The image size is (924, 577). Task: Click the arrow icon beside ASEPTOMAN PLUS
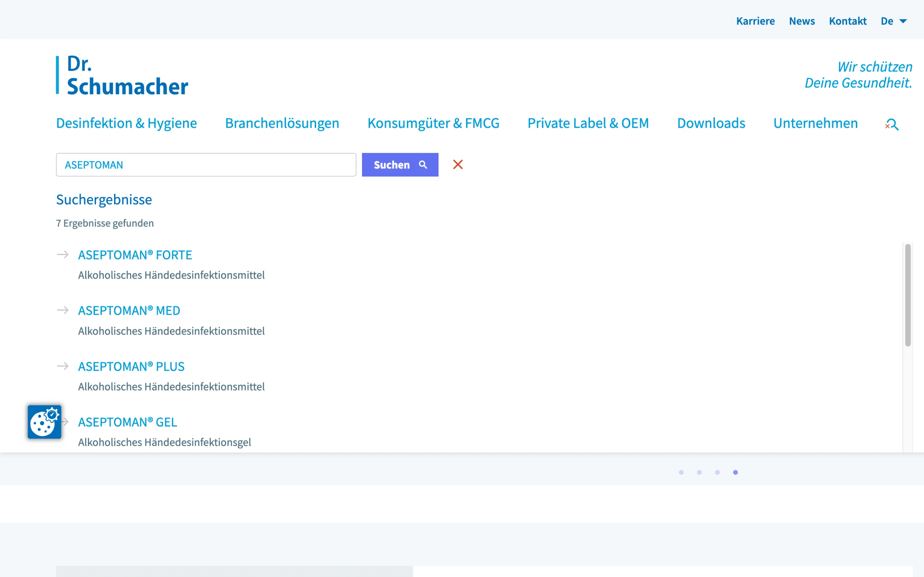62,366
